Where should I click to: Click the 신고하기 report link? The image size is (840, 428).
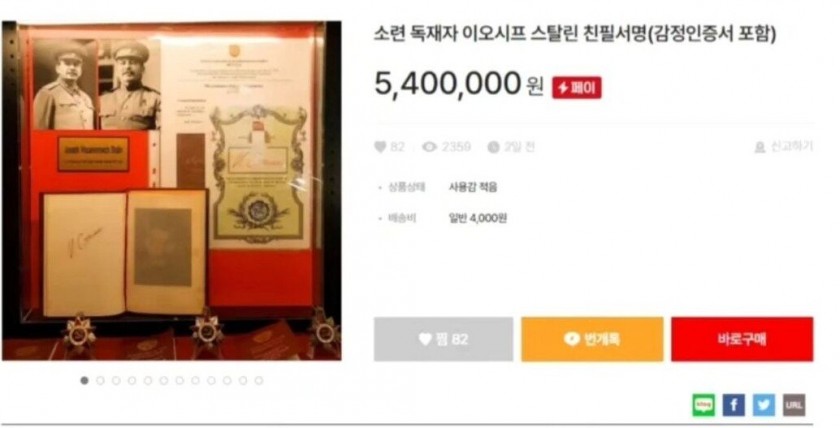(x=784, y=147)
